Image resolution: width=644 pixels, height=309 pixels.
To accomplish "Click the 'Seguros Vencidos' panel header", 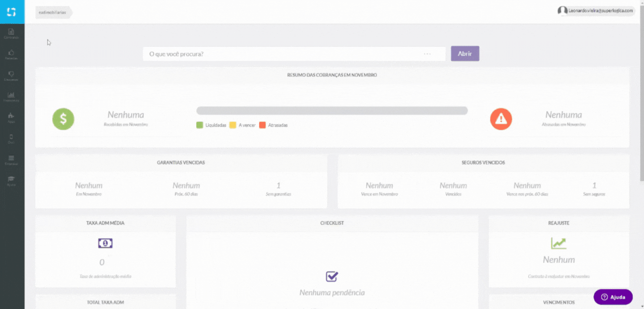I will click(484, 163).
